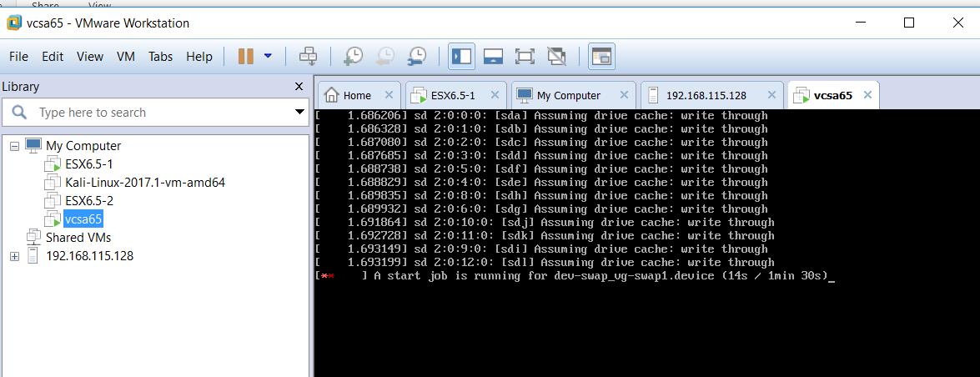Image resolution: width=980 pixels, height=377 pixels.
Task: Close the vcsa65 tab
Action: click(867, 95)
